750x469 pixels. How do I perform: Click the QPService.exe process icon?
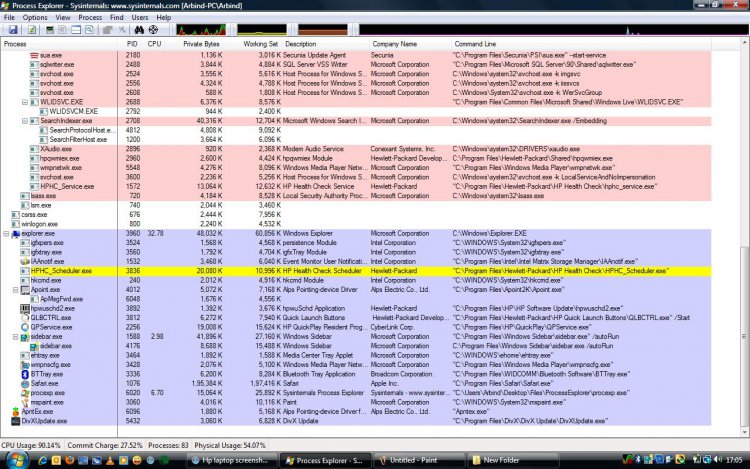point(25,327)
